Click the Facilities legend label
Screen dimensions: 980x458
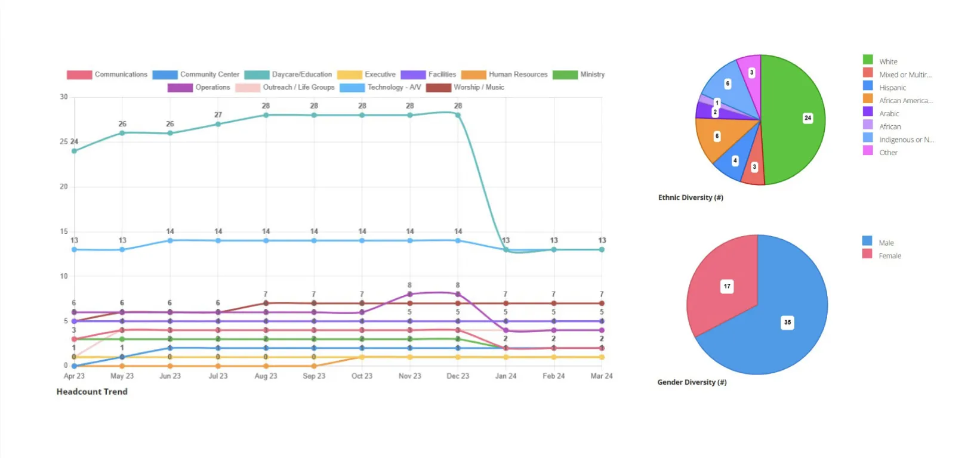442,75
